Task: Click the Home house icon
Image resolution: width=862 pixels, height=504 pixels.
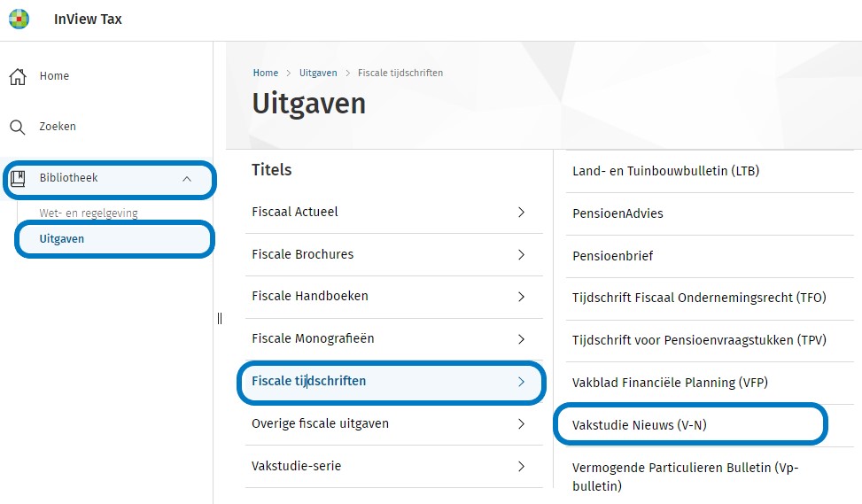Action: (x=18, y=76)
